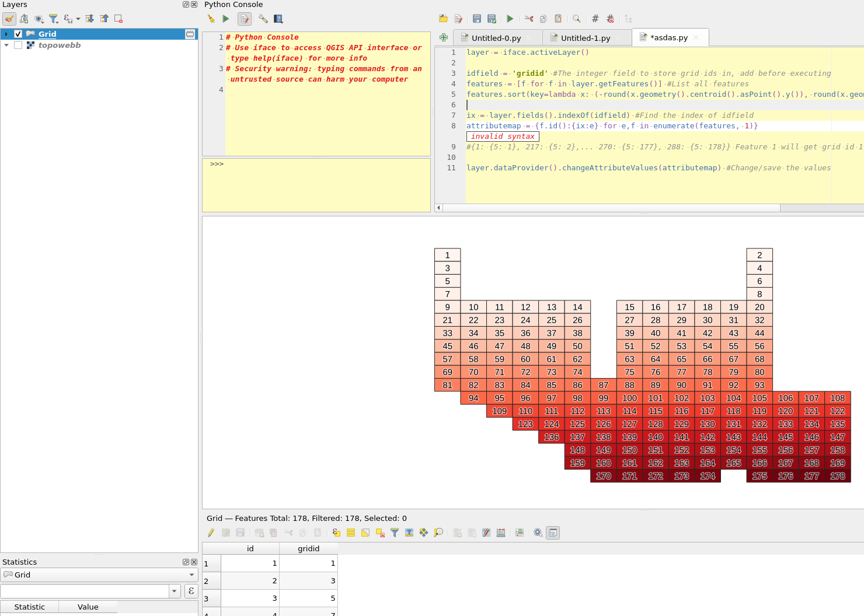Toggle editing mode pencil in attribute table
This screenshot has width=864, height=616.
(x=211, y=533)
